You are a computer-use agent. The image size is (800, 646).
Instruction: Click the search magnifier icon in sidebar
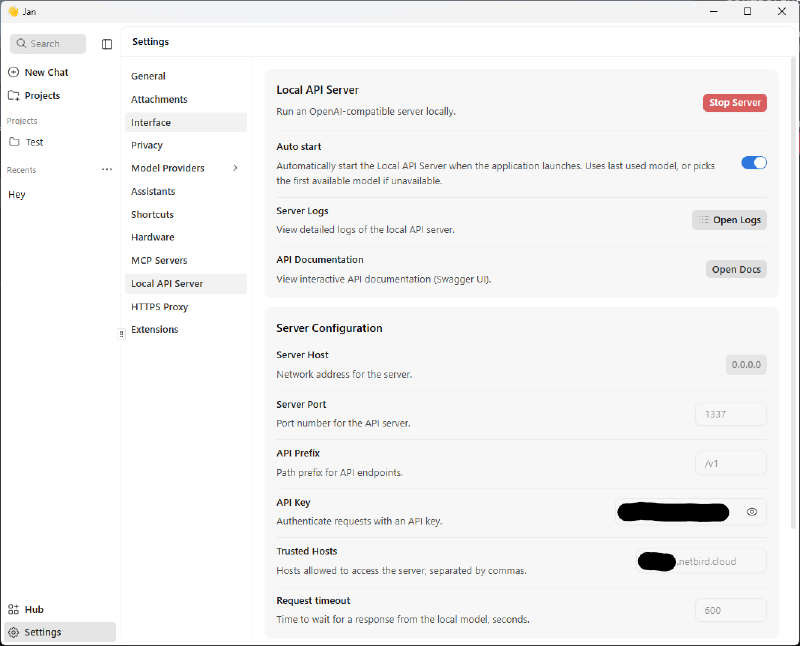coord(21,44)
